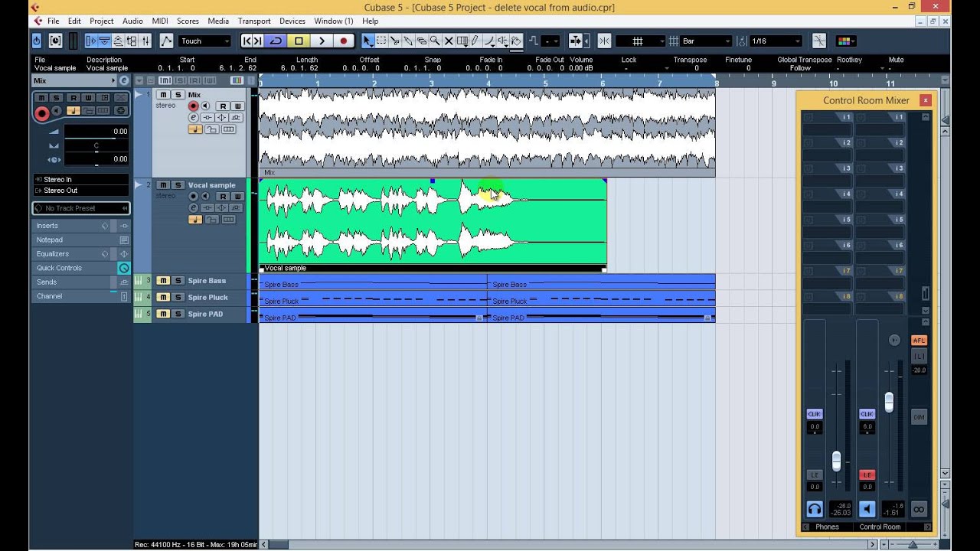Select the Glue tool
980x551 pixels.
pos(408,41)
